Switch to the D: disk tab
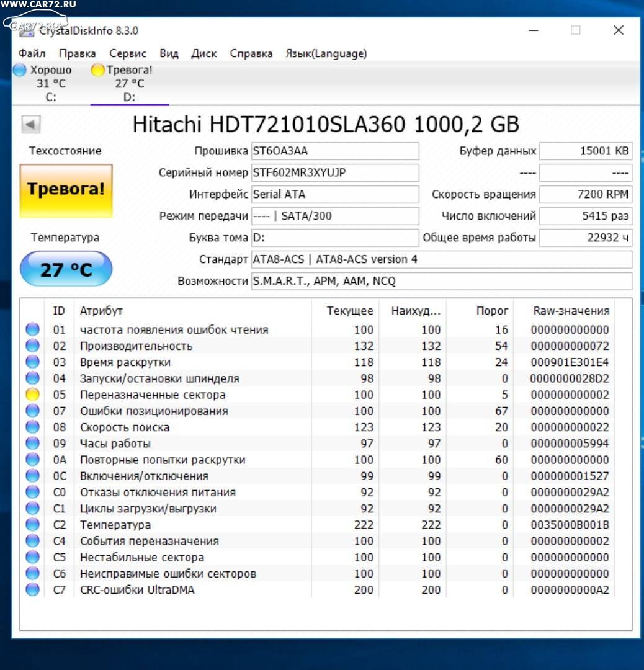 point(129,83)
